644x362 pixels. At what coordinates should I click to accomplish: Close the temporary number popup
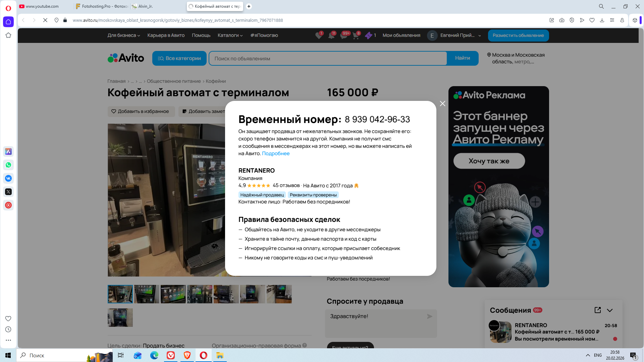click(442, 104)
